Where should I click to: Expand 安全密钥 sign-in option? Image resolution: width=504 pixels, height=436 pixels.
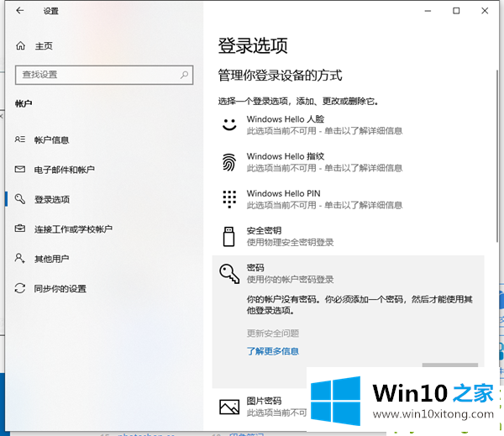pos(348,236)
